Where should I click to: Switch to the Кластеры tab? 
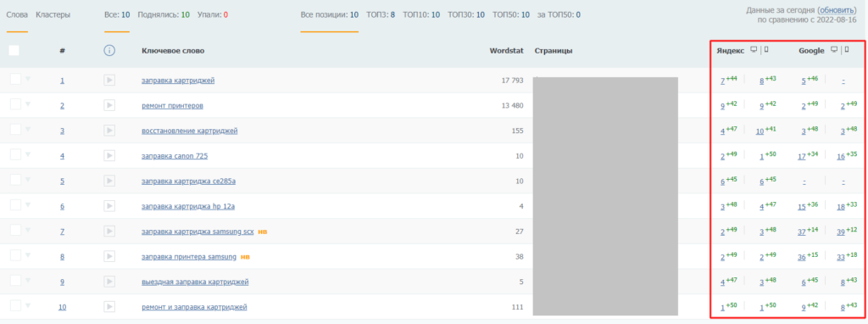[x=53, y=15]
